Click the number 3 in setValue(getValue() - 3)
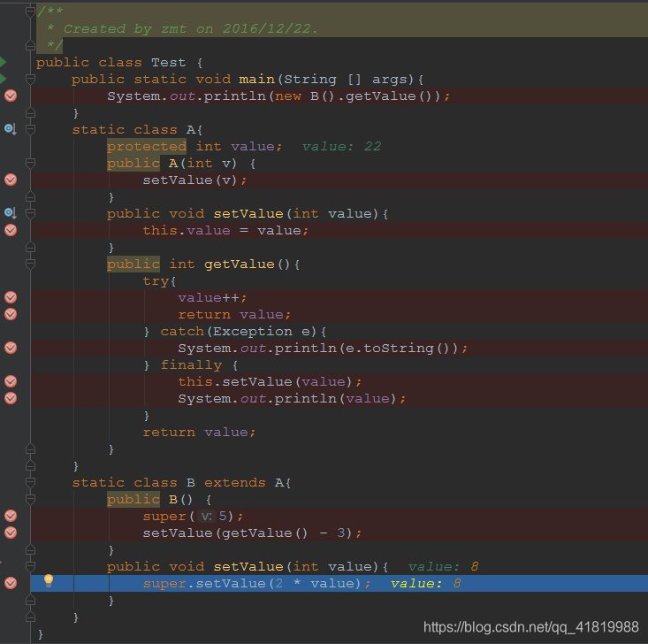The width and height of the screenshot is (648, 644). point(341,533)
